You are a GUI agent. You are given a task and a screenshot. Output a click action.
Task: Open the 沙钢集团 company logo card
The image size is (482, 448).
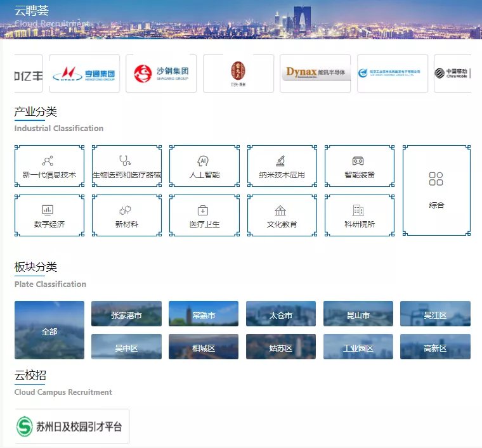point(161,74)
